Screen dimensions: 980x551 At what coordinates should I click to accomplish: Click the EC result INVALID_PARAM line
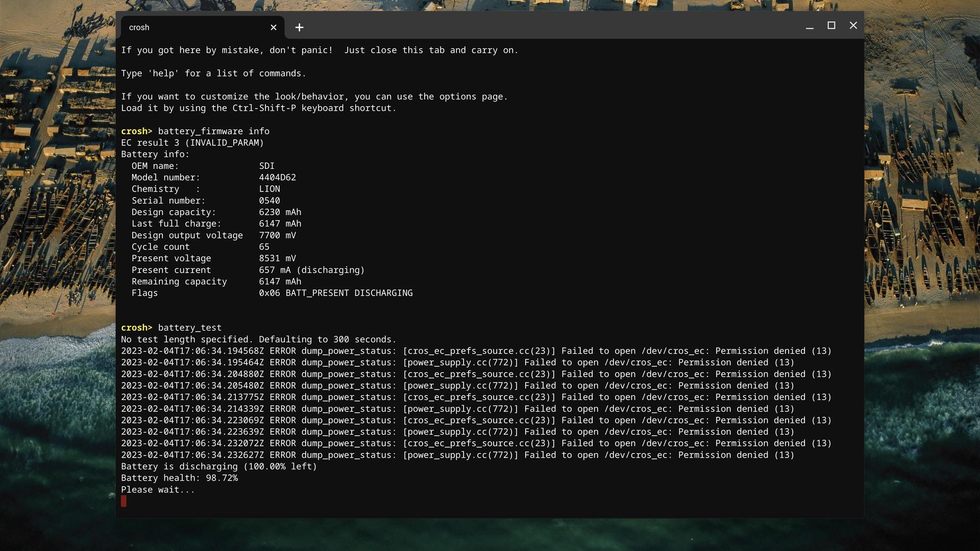point(192,143)
